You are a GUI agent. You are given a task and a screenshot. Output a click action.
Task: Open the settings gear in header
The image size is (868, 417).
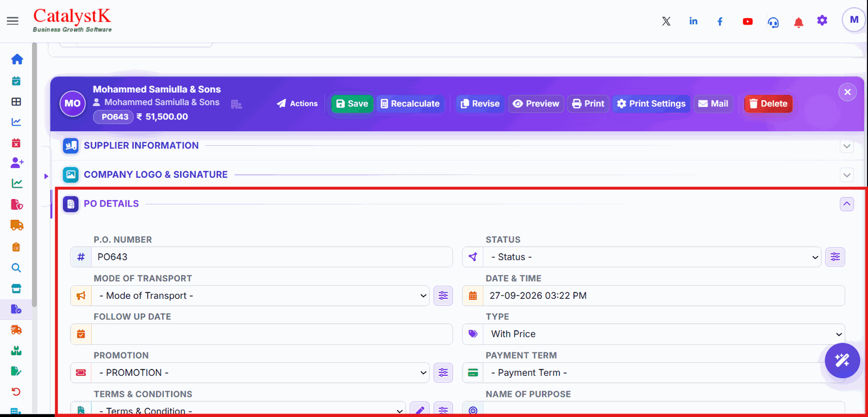(822, 21)
